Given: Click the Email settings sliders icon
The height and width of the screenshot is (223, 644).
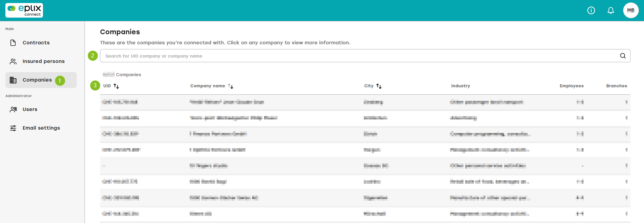Looking at the screenshot, I should pyautogui.click(x=13, y=128).
